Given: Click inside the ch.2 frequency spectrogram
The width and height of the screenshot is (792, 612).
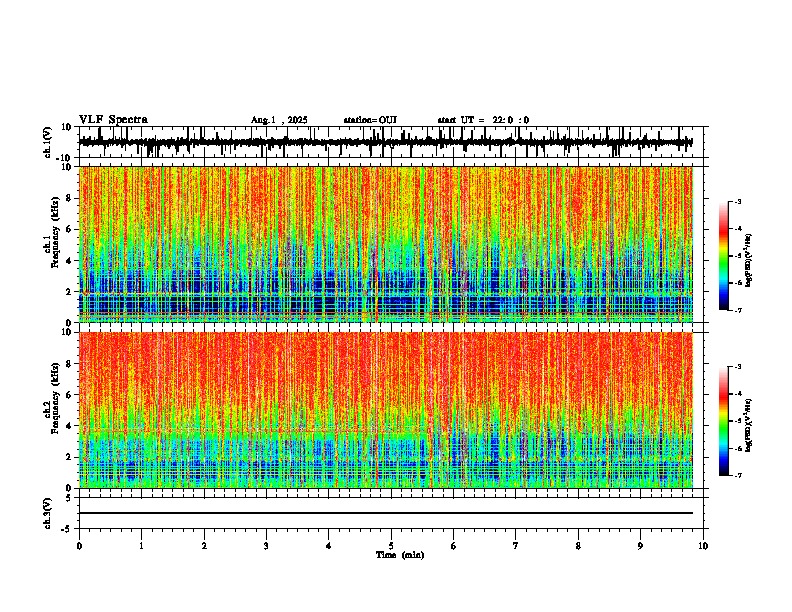Looking at the screenshot, I should tap(385, 410).
